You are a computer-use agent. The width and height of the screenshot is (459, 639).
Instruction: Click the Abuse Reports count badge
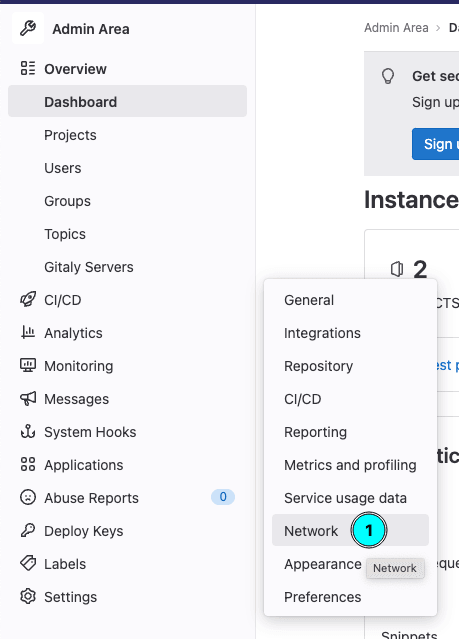(x=223, y=497)
